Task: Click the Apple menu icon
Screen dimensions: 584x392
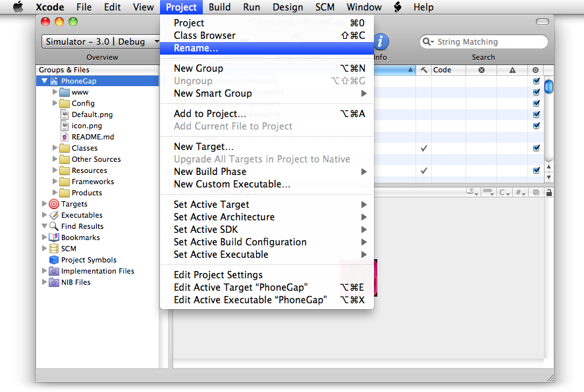Action: (x=18, y=7)
